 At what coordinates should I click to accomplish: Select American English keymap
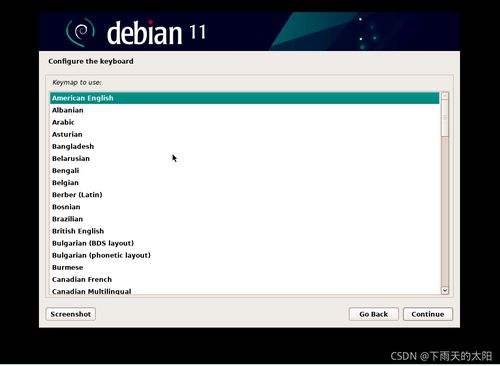pyautogui.click(x=245, y=98)
